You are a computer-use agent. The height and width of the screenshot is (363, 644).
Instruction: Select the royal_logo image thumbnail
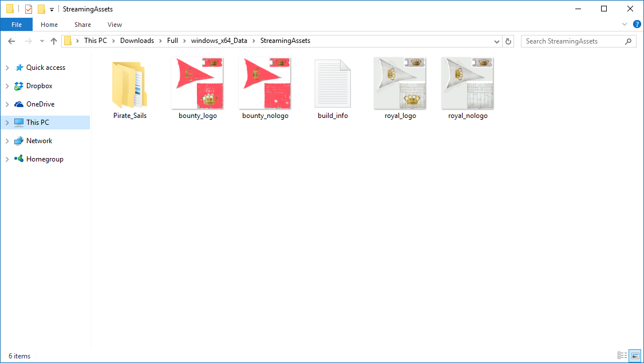click(400, 84)
